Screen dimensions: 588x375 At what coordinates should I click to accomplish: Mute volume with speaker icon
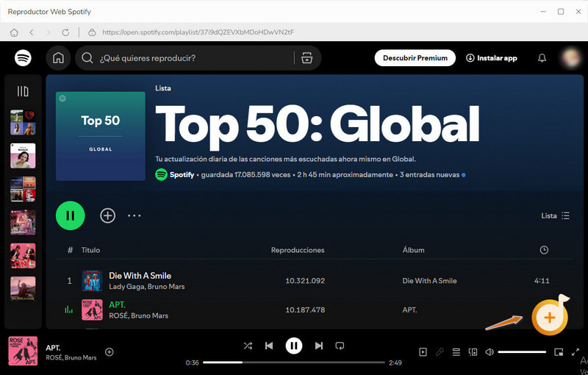(490, 352)
